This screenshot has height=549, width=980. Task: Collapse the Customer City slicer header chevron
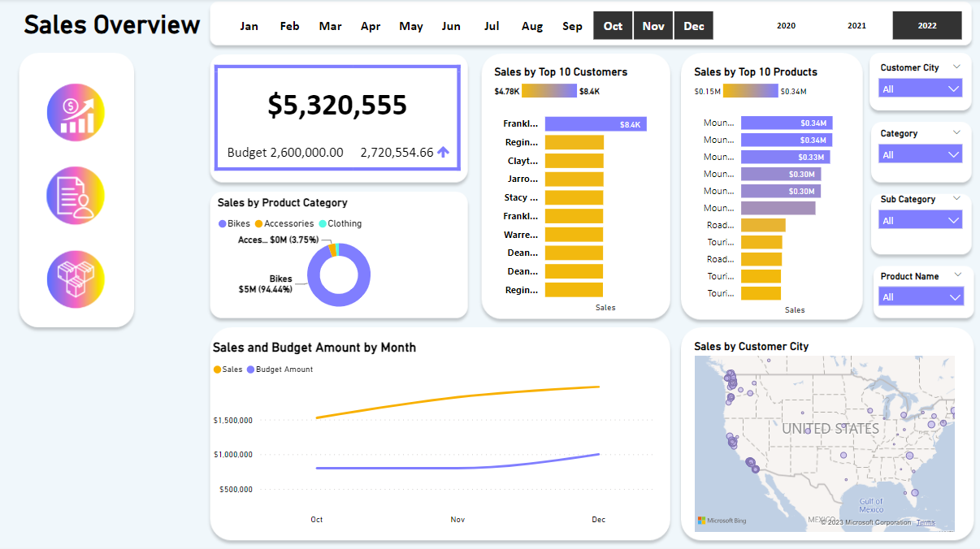[x=957, y=67]
